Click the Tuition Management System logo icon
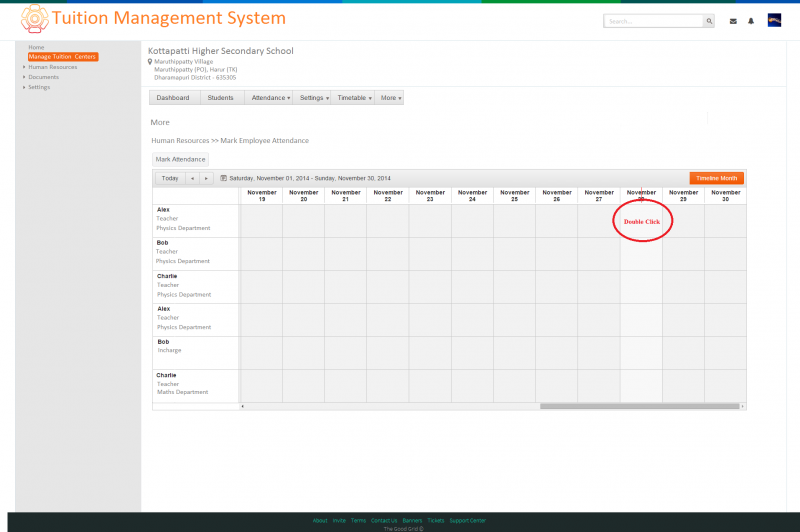The image size is (800, 532). (x=35, y=18)
